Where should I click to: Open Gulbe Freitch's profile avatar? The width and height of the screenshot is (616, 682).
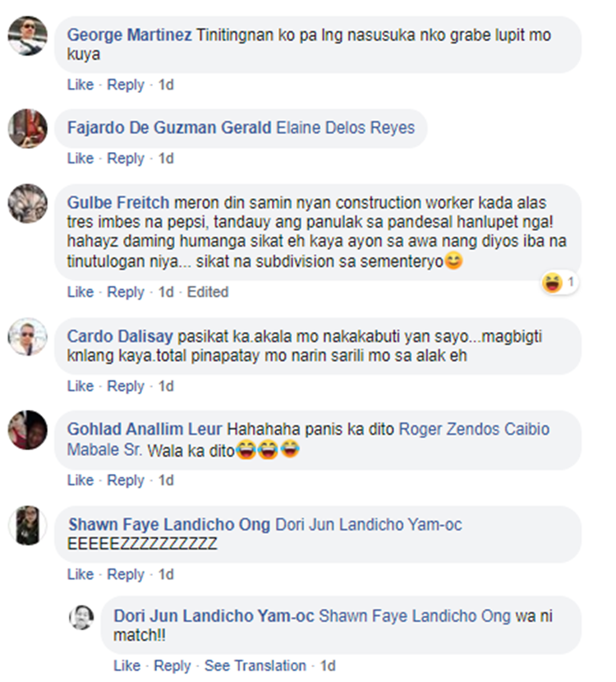pyautogui.click(x=27, y=204)
